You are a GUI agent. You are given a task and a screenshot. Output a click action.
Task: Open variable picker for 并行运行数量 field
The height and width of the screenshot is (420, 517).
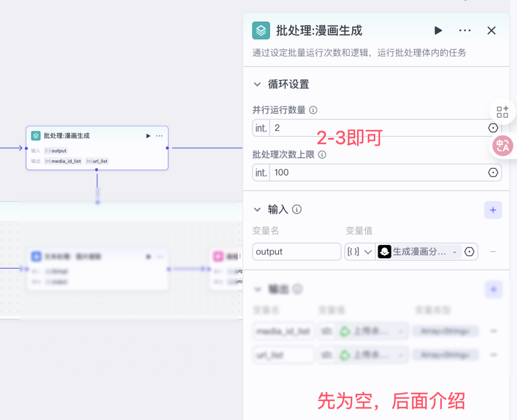(x=493, y=128)
